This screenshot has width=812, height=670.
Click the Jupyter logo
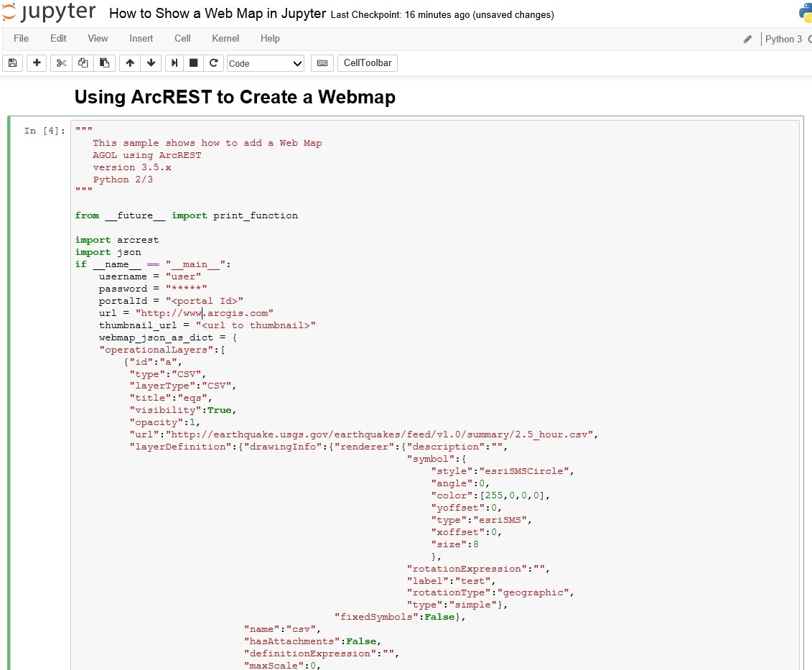[x=49, y=12]
